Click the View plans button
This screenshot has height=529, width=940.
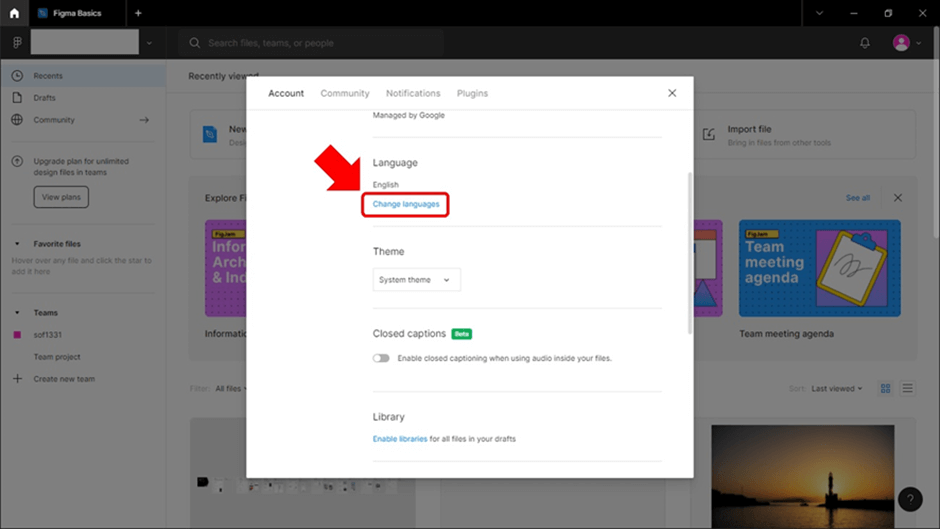tap(61, 197)
